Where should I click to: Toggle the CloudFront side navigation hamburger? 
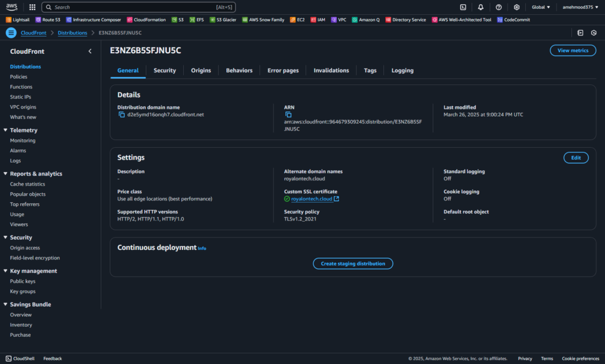(x=11, y=33)
